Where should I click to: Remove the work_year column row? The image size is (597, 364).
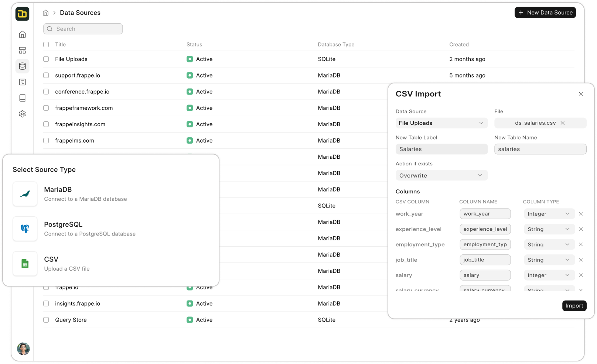click(x=581, y=214)
